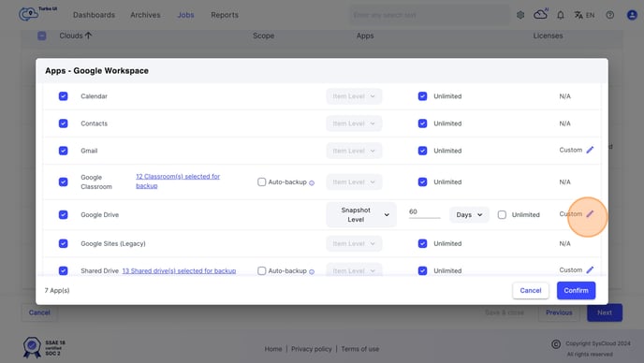Open the Days unit dropdown
The image size is (644, 363).
pyautogui.click(x=469, y=215)
